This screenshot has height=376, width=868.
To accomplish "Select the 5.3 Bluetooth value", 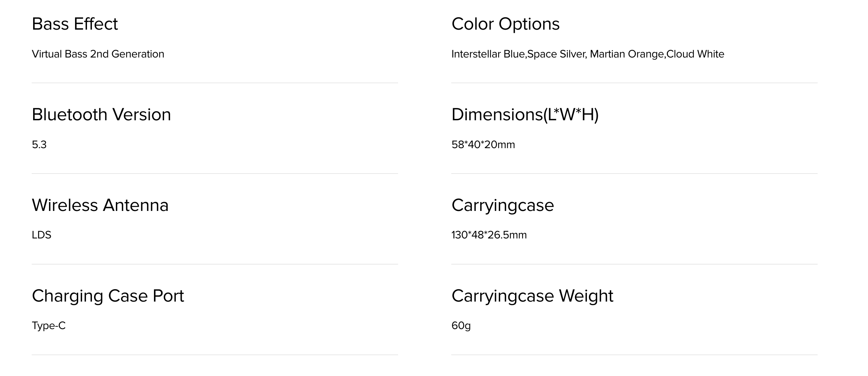I will 39,145.
